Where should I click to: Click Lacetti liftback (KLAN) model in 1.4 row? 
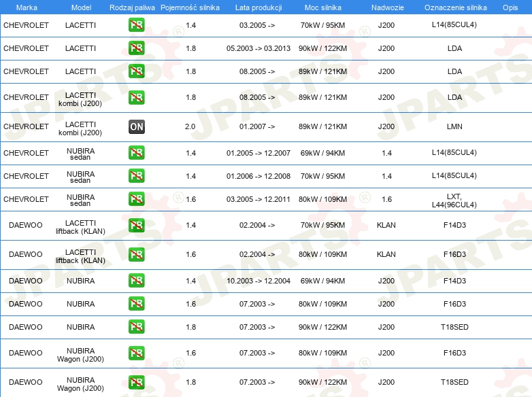[80, 227]
